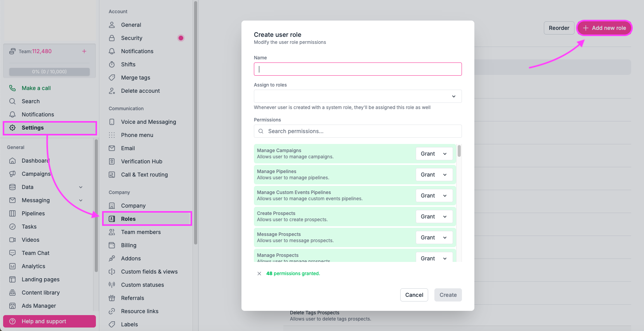Click the Tasks checkmark circle icon
Screen dimensions: 644x331
click(x=12, y=227)
